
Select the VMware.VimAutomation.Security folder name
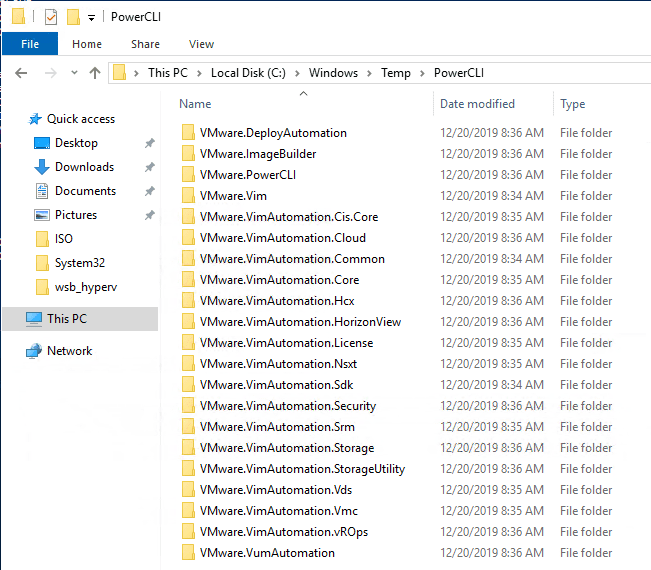coord(288,406)
